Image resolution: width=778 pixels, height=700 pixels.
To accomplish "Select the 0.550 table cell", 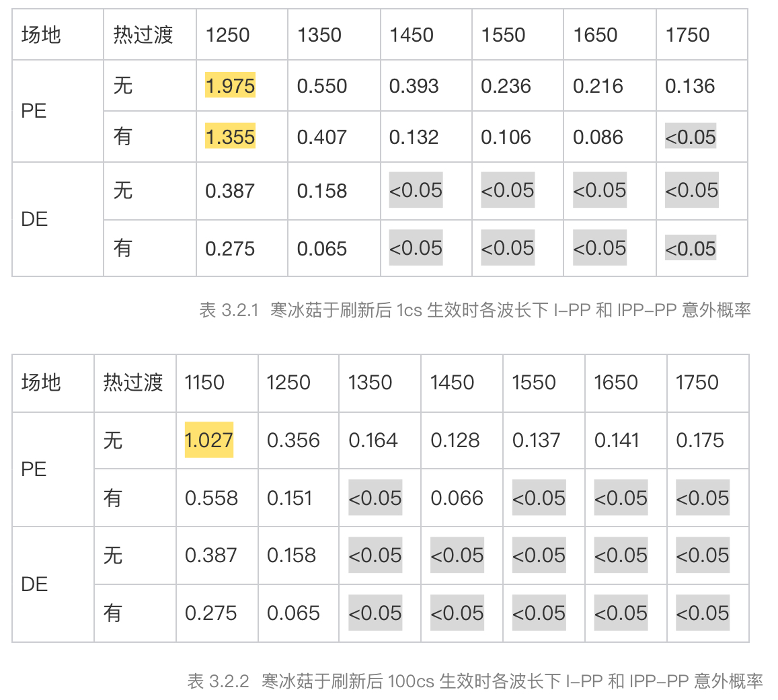I will [322, 86].
